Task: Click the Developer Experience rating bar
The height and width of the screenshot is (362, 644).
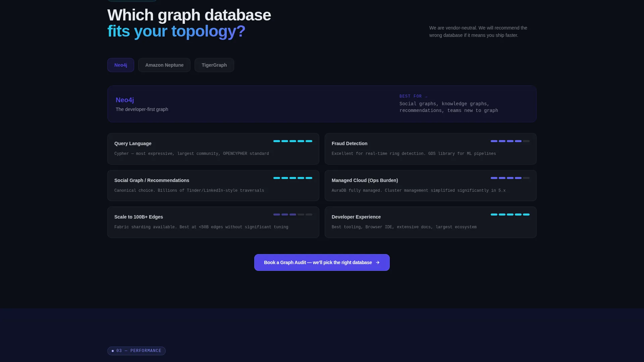Action: [x=510, y=215]
